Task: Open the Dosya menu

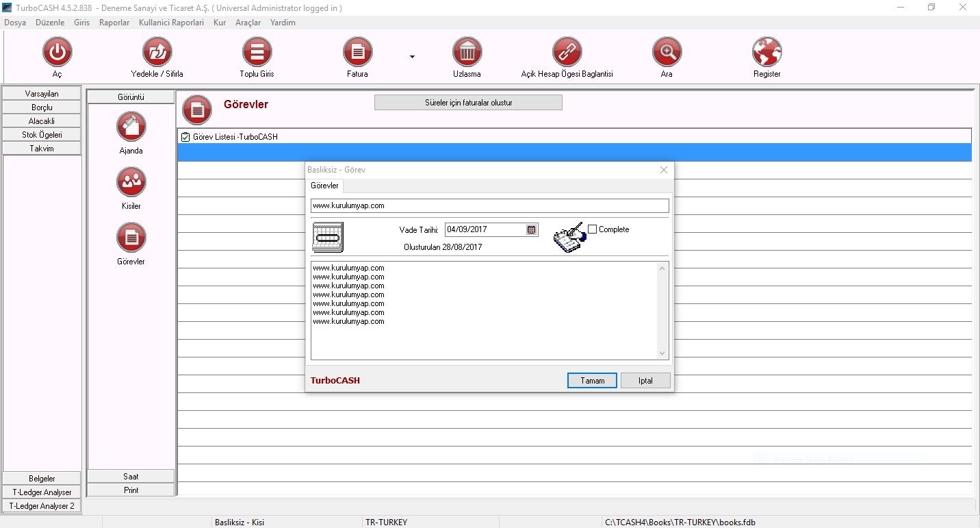Action: pos(15,23)
